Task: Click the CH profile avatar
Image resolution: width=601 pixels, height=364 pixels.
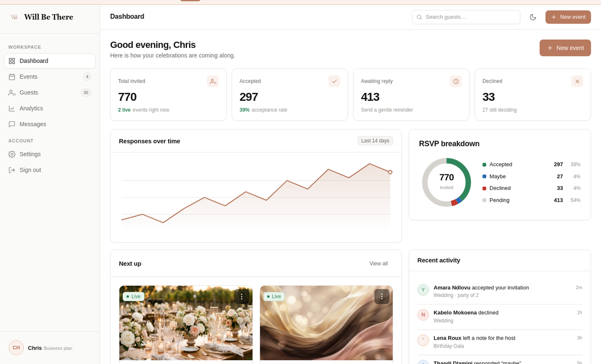Action: click(16, 348)
